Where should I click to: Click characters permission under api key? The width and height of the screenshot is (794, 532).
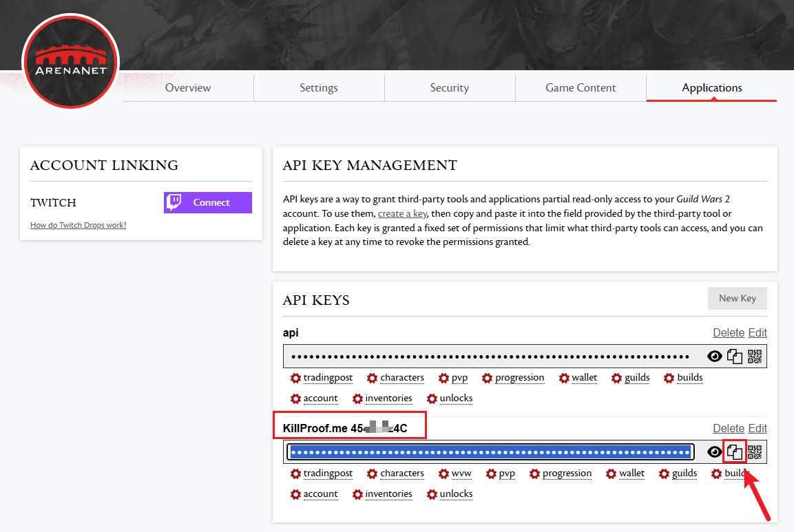click(x=395, y=378)
